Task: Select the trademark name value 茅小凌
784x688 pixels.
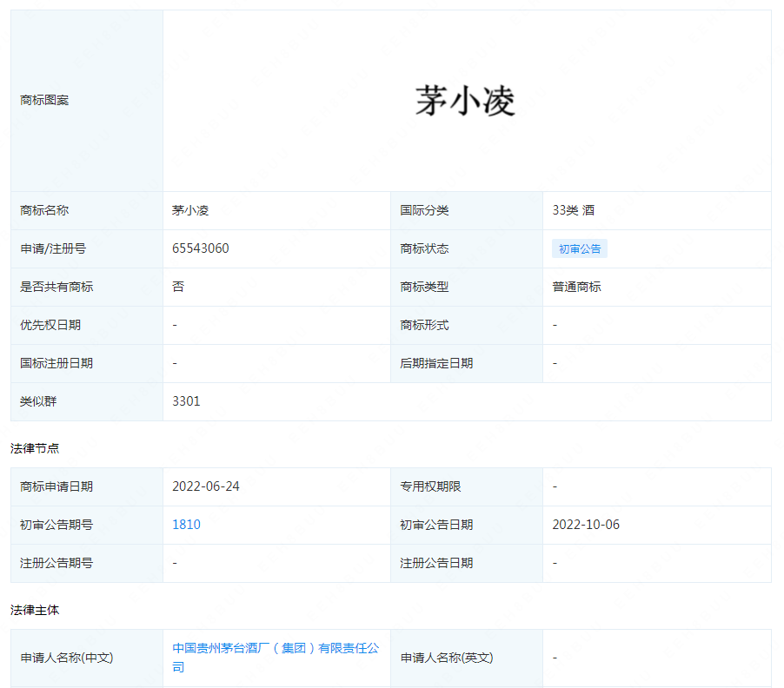Action: click(190, 210)
